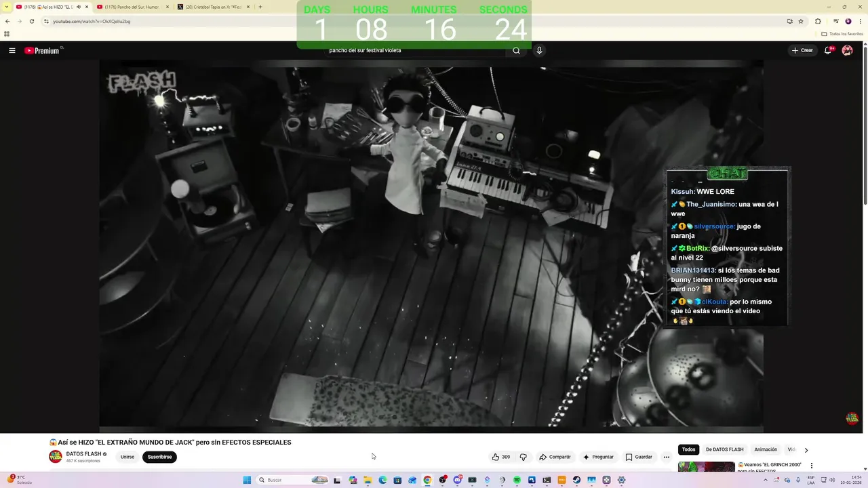
Task: Open Chrome extensions puzzle icon
Action: (818, 21)
